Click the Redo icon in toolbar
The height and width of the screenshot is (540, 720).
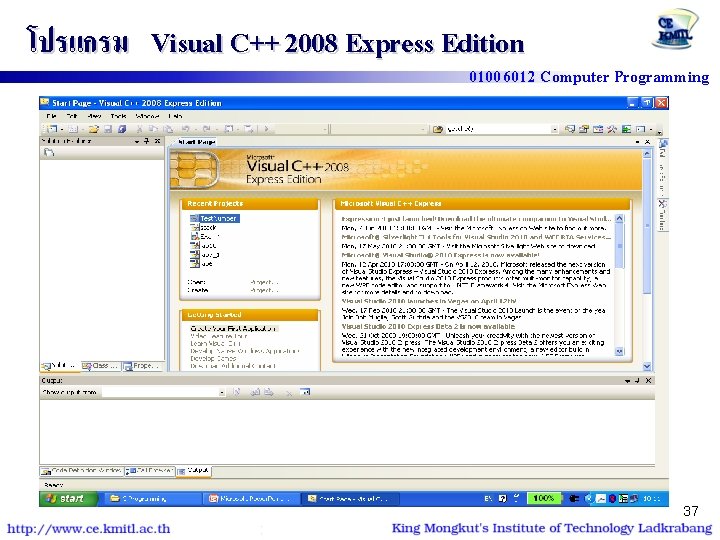[206, 129]
